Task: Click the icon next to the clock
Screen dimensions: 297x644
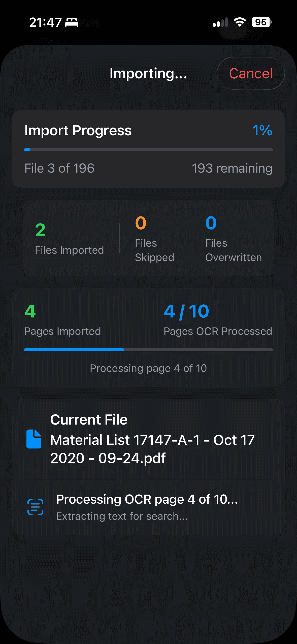Action: [x=71, y=23]
